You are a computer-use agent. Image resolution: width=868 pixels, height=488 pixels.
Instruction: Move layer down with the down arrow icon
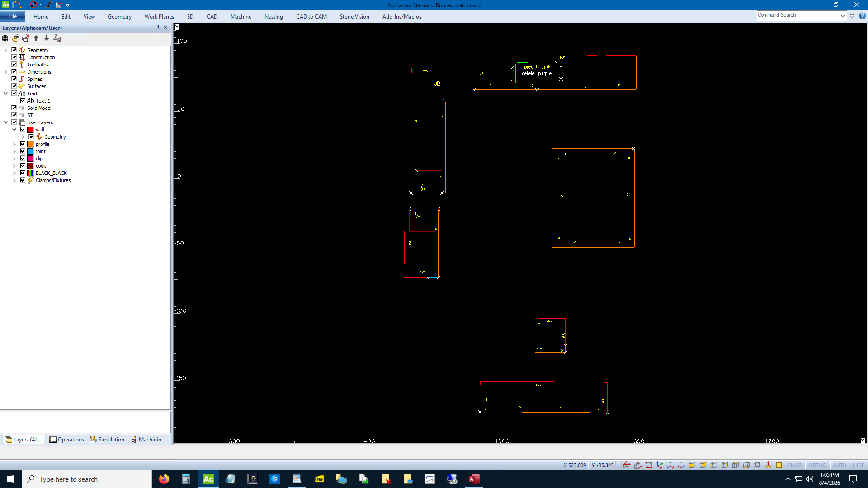47,38
